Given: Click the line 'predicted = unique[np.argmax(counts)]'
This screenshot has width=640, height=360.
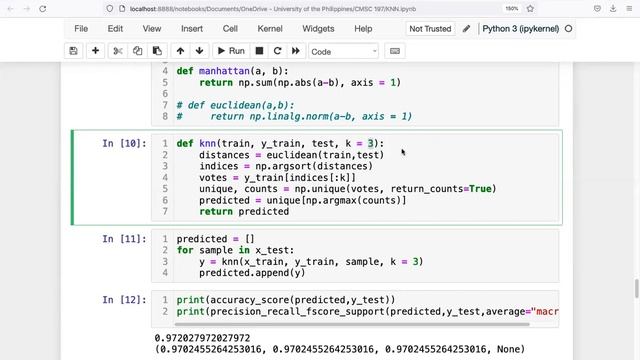Looking at the screenshot, I should pyautogui.click(x=302, y=200).
